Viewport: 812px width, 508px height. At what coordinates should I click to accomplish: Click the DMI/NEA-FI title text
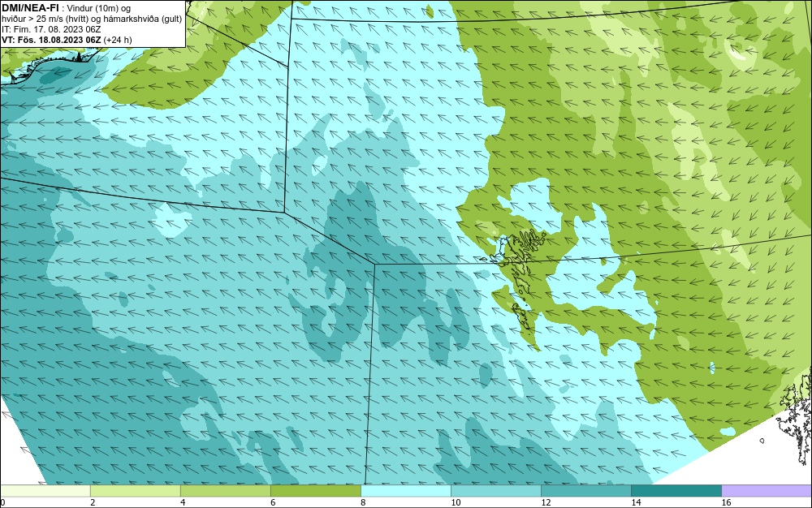30,8
